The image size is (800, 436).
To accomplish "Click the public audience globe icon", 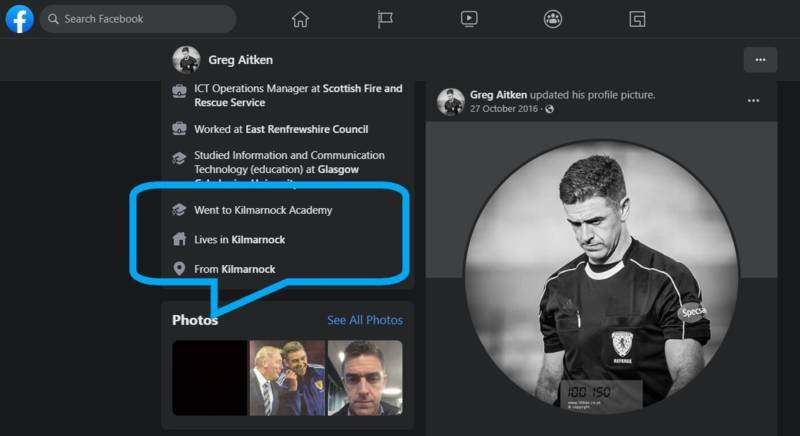I will click(x=549, y=109).
